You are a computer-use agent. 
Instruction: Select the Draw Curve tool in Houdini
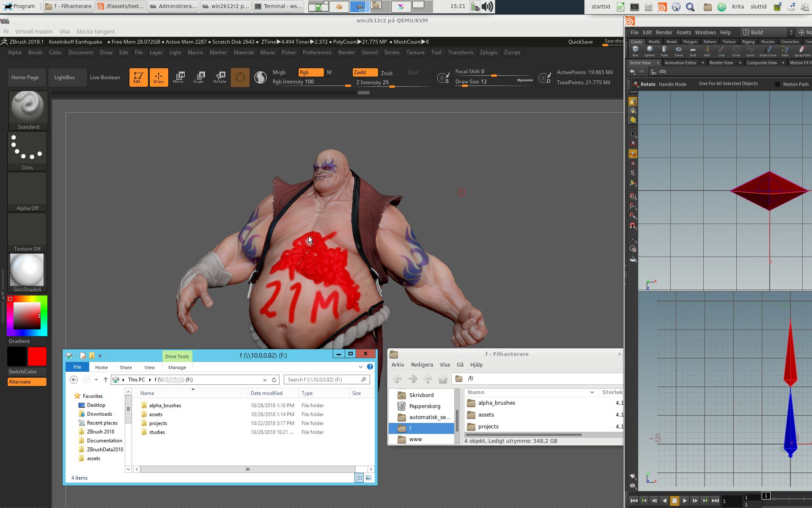pos(768,51)
